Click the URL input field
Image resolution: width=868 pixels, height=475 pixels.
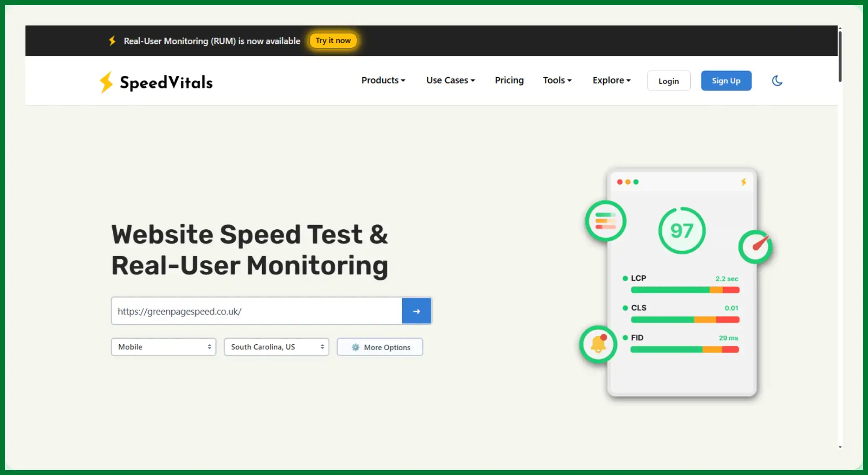(256, 311)
